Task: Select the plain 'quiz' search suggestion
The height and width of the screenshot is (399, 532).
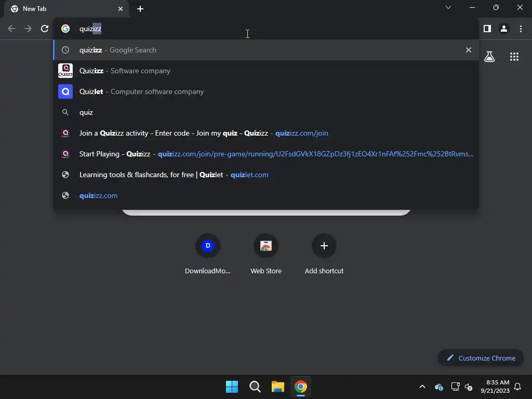Action: 266,112
